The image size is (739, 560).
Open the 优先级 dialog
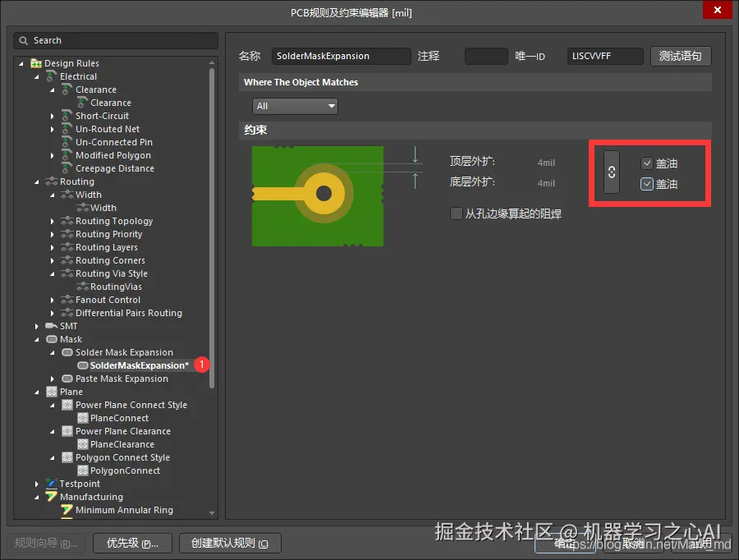click(132, 543)
